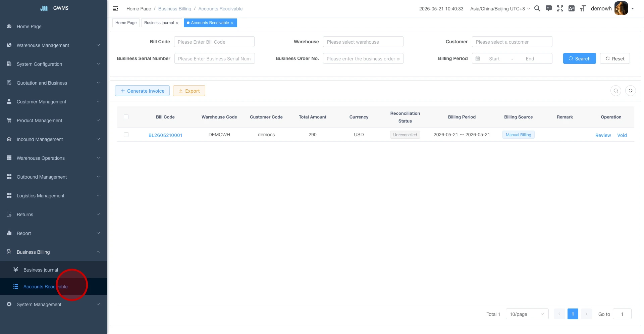Expand System Configuration chevron
644x334 pixels.
pos(98,64)
